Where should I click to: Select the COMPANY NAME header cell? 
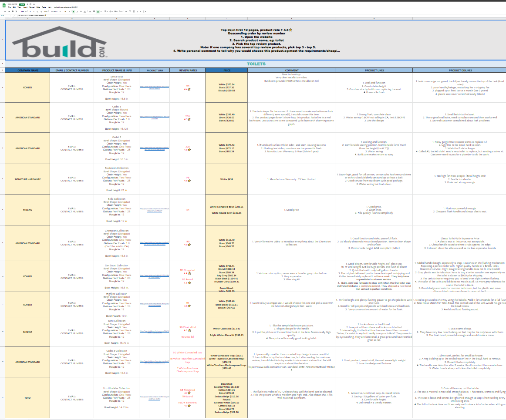pos(27,70)
